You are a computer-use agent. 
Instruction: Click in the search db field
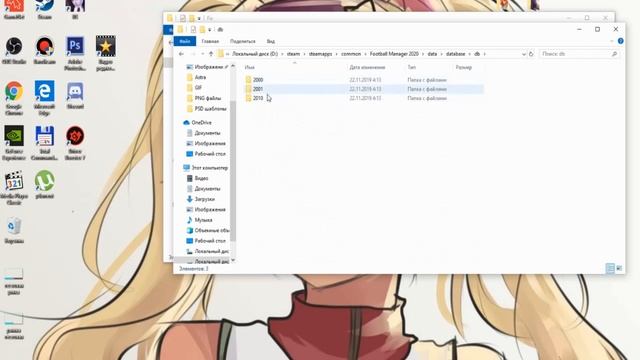579,54
